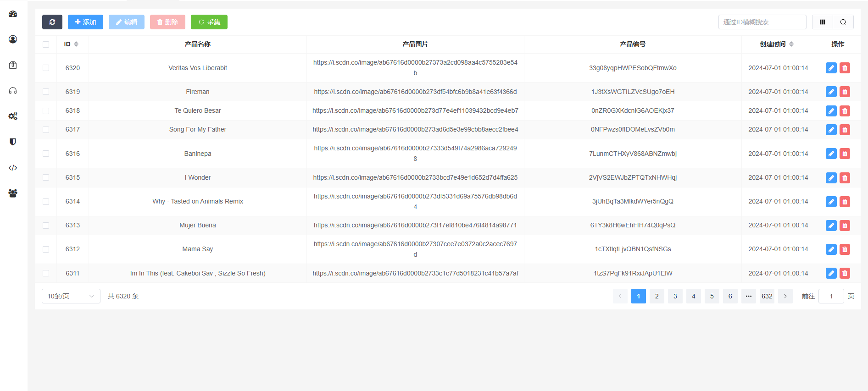This screenshot has width=868, height=391.
Task: Open the user profile sidebar icon
Action: click(x=13, y=39)
